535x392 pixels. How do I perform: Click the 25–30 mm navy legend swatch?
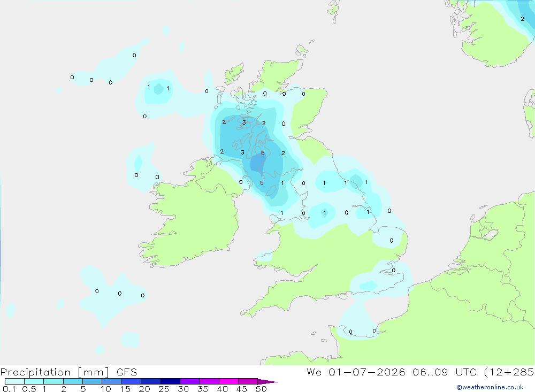pos(170,381)
